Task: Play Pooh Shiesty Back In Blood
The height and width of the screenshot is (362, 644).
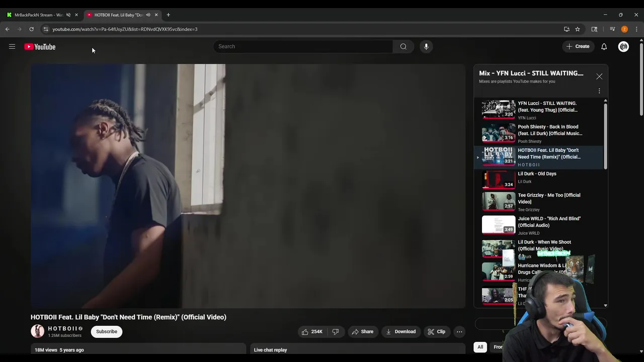Action: tap(539, 134)
